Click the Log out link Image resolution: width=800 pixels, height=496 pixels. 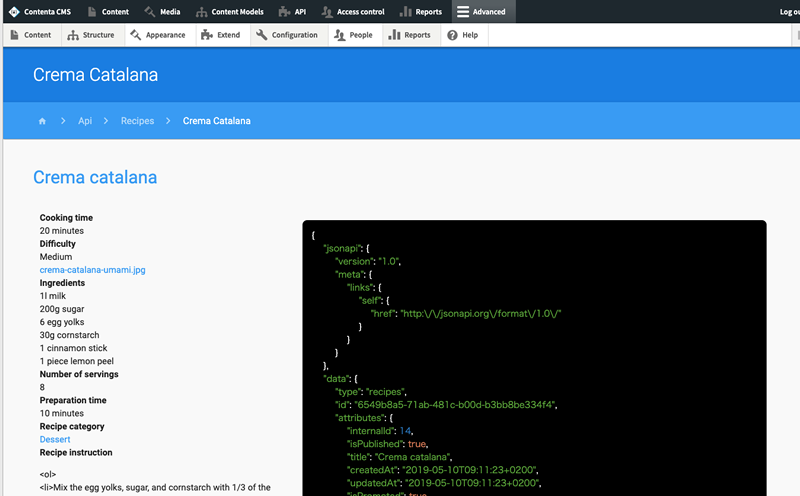click(x=788, y=12)
